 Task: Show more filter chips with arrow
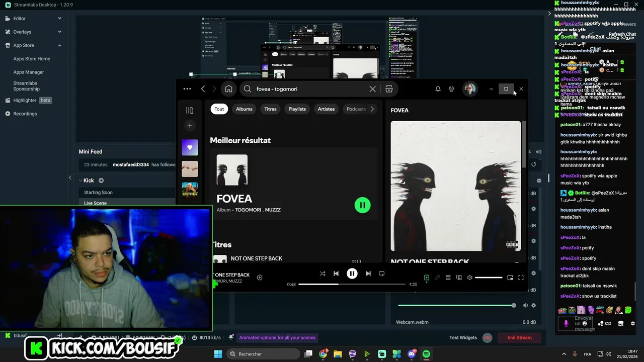tap(372, 109)
